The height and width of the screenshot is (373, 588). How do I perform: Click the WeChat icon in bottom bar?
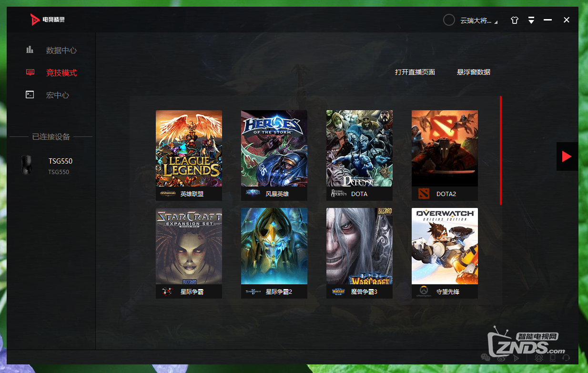[x=485, y=357]
